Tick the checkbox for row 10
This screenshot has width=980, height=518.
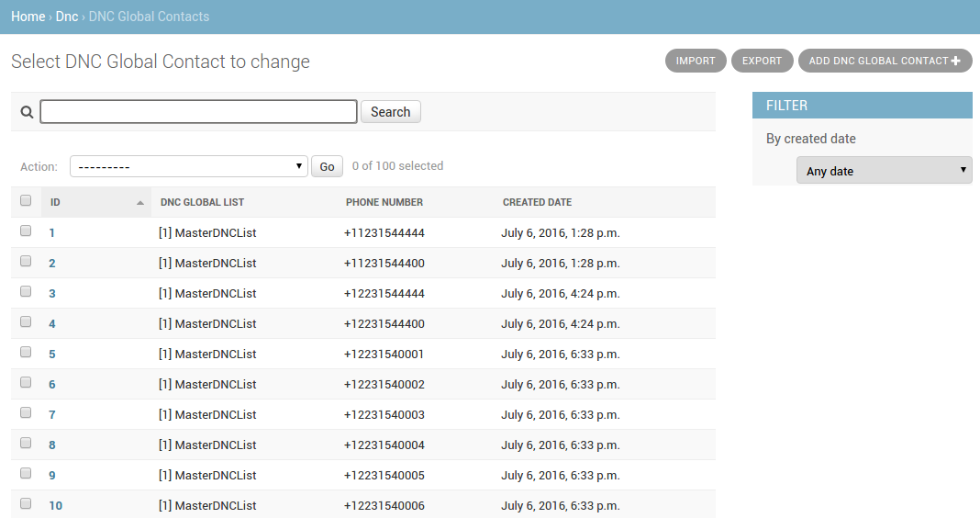26,503
